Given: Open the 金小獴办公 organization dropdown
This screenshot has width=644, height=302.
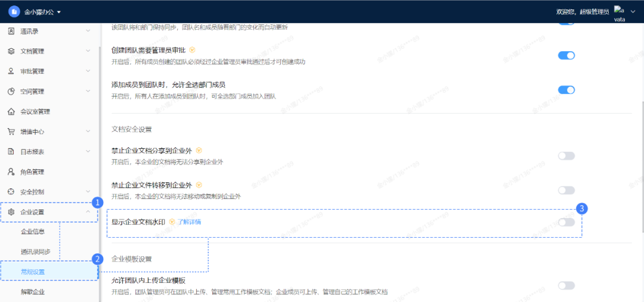Looking at the screenshot, I should [x=42, y=13].
